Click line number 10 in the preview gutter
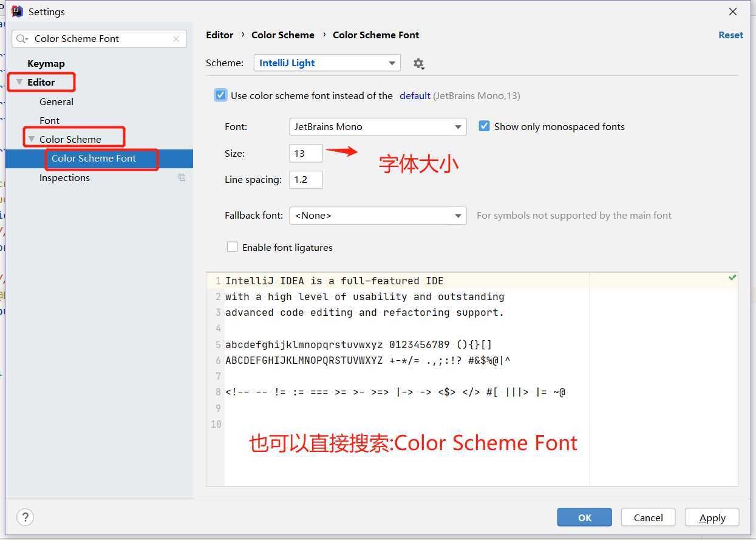Viewport: 756px width, 540px height. coord(216,424)
